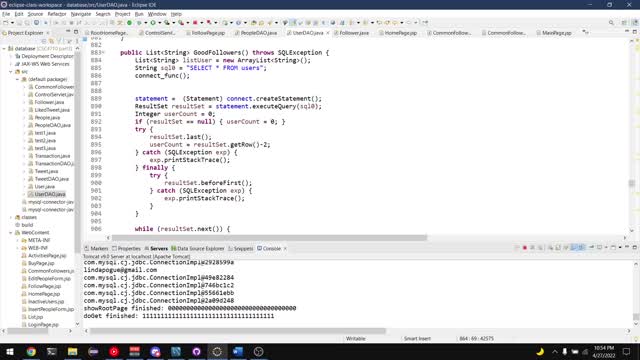Open File Explorer from the taskbar
Viewport: 640px width, 360px height.
[73, 351]
